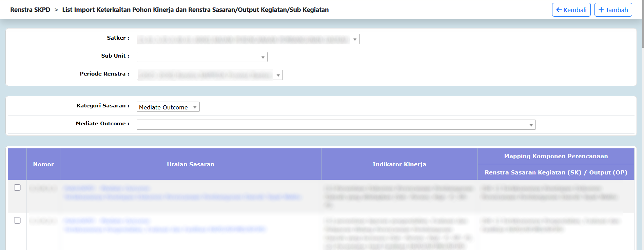The image size is (644, 250).
Task: Click the Uraian Sasaran column header
Action: pos(191,164)
